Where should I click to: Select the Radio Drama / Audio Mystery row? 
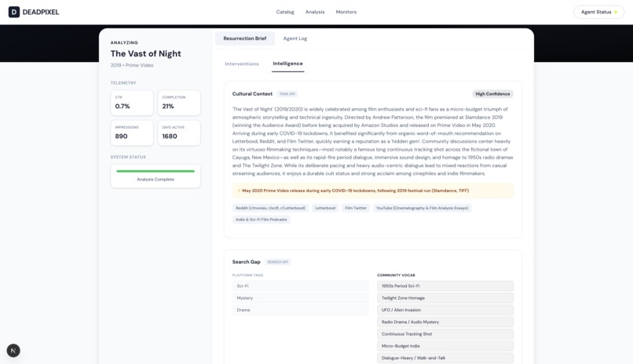(445, 322)
